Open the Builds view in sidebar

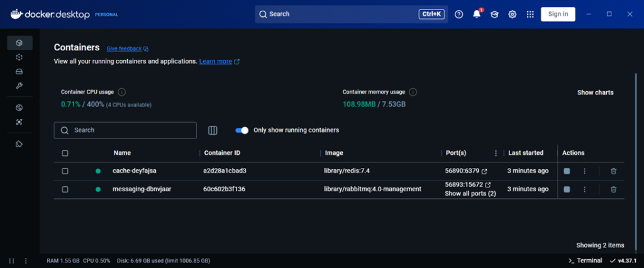[19, 86]
